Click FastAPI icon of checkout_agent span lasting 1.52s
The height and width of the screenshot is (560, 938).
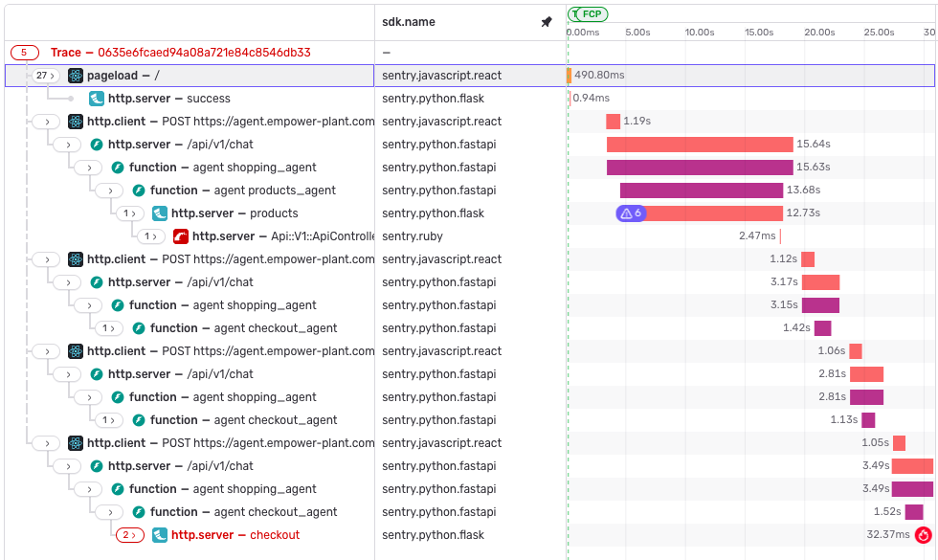coord(139,512)
